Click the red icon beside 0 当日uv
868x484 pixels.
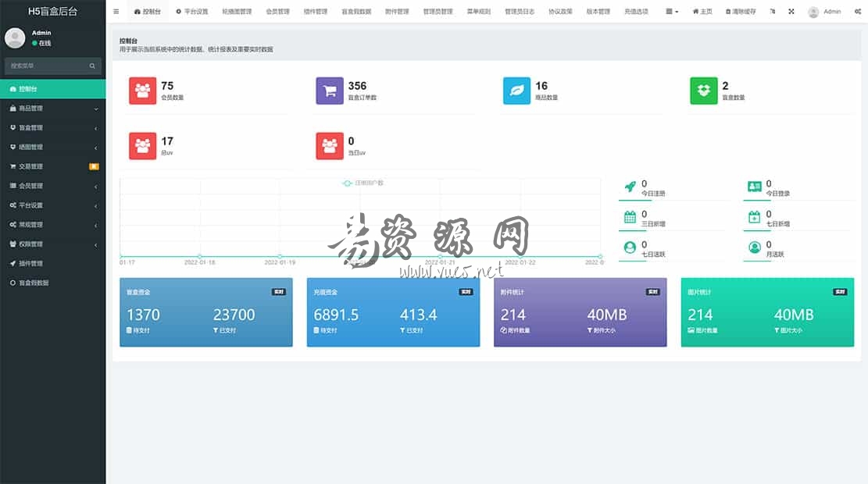pos(330,146)
